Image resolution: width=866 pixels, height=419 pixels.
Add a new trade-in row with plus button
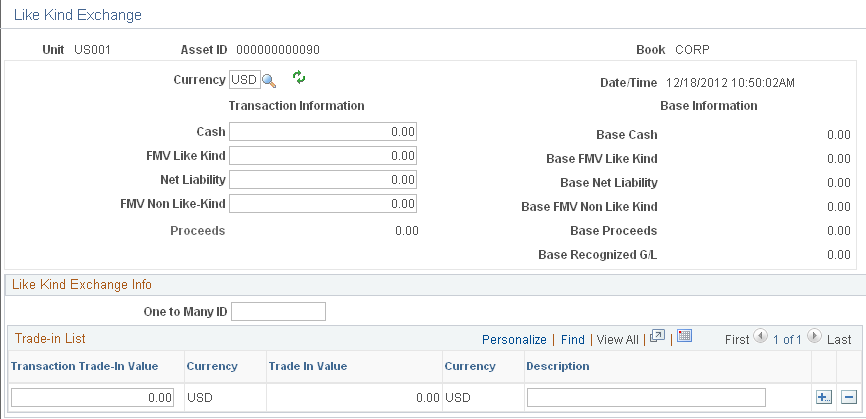(x=824, y=397)
